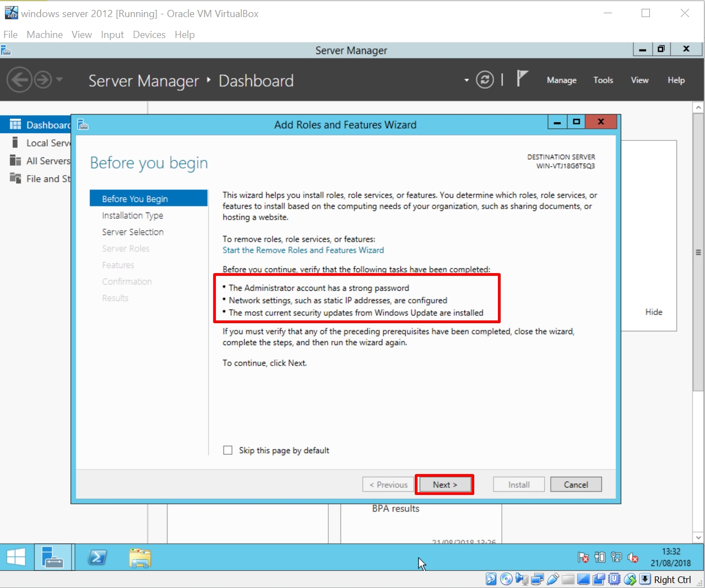Image resolution: width=705 pixels, height=588 pixels.
Task: Select the All Servers sidebar icon
Action: pyautogui.click(x=15, y=161)
